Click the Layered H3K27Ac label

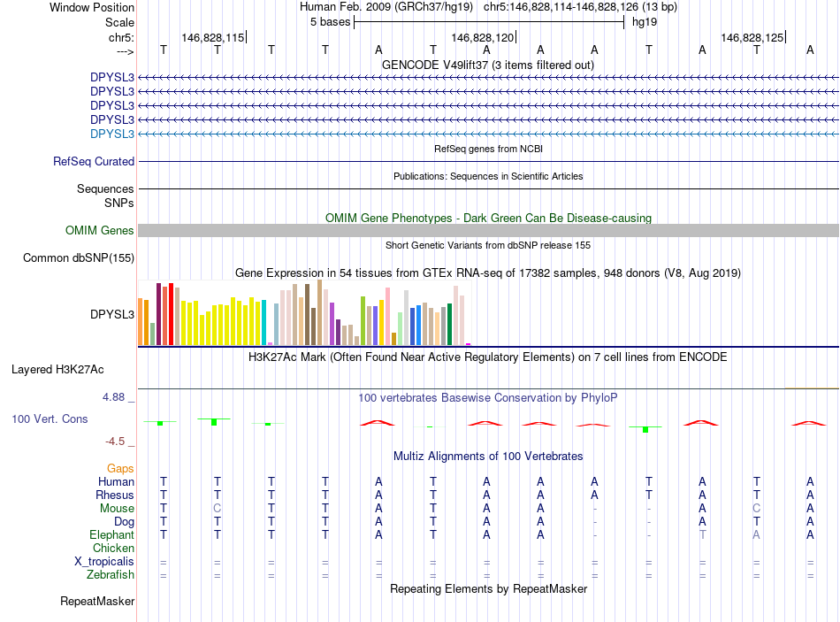[57, 370]
